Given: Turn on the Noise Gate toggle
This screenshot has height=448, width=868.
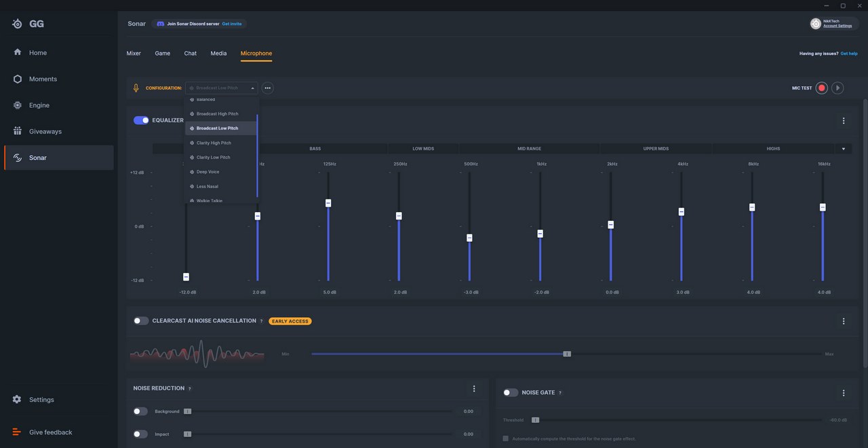Looking at the screenshot, I should click(x=511, y=392).
